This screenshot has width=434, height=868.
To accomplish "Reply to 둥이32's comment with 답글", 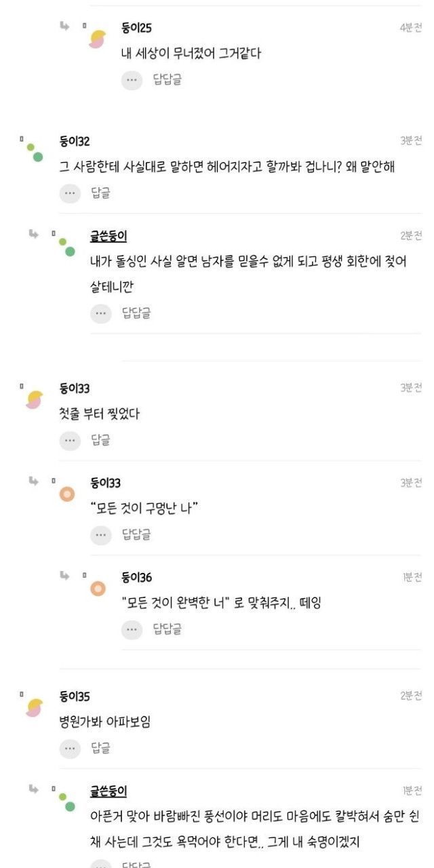I will [x=100, y=193].
